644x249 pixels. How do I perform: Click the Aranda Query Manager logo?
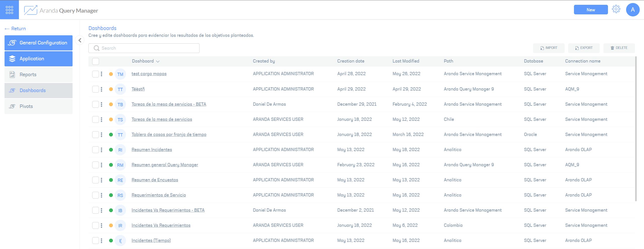61,10
